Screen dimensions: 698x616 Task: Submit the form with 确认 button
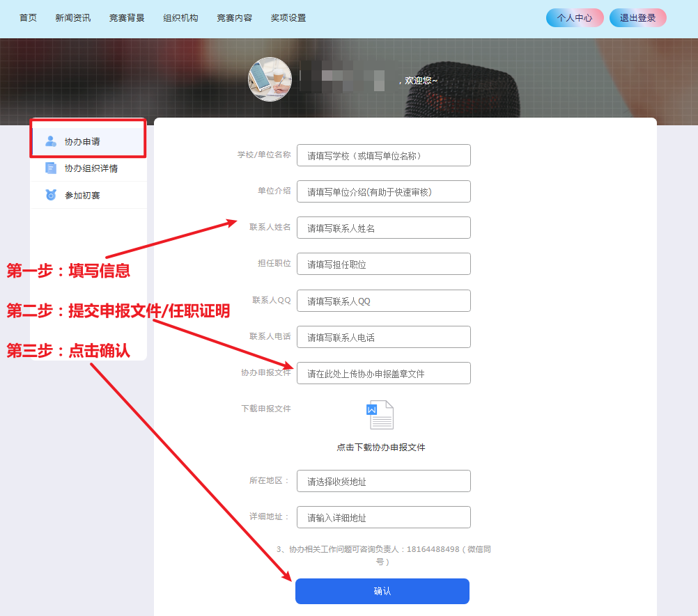pyautogui.click(x=382, y=591)
